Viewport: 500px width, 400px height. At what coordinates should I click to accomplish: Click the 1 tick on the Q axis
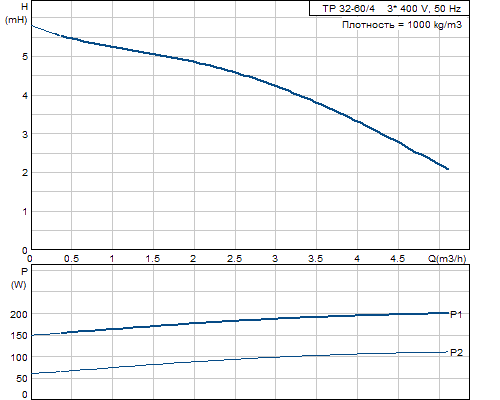pyautogui.click(x=112, y=259)
